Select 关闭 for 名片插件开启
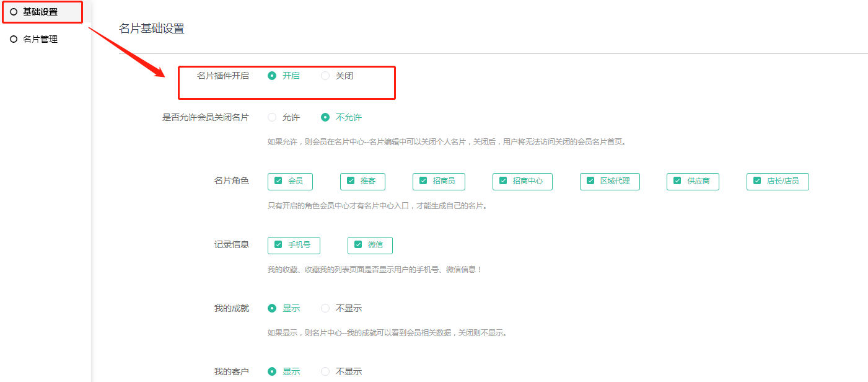Viewport: 868px width, 382px height. point(325,76)
